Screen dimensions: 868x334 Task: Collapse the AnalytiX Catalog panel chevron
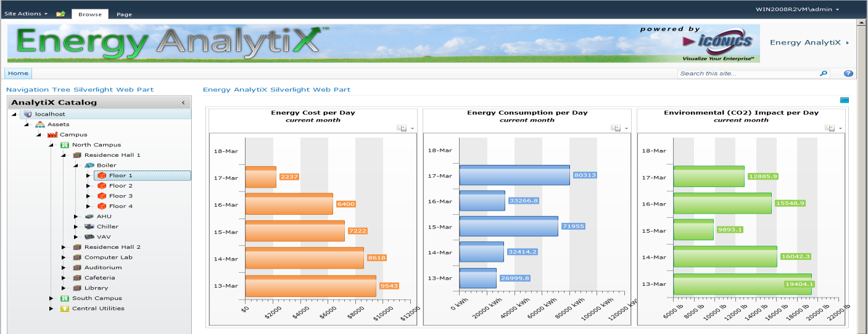click(183, 102)
